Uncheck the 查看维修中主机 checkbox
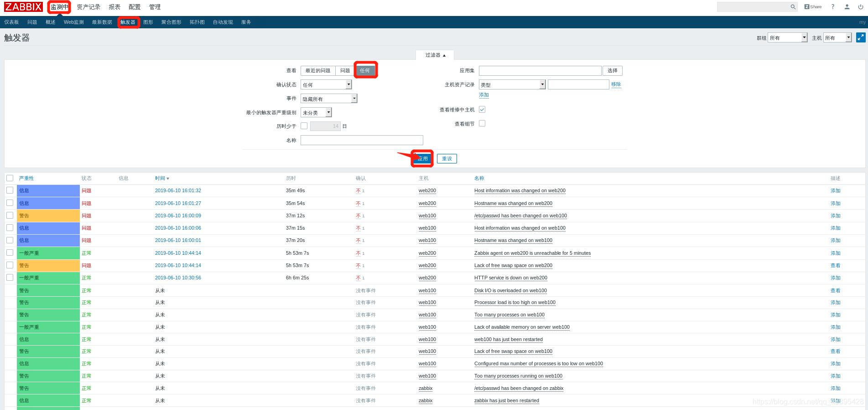This screenshot has height=410, width=868. [x=482, y=110]
